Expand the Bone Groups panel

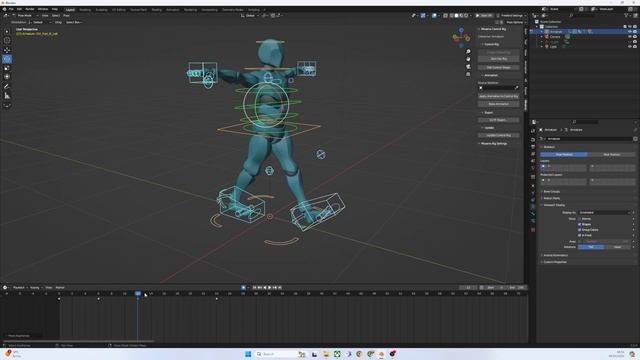point(551,191)
